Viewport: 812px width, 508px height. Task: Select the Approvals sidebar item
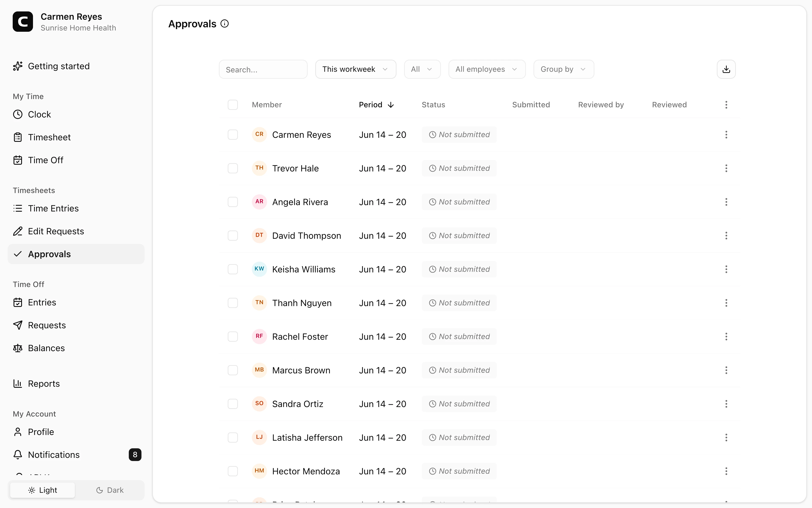click(76, 254)
